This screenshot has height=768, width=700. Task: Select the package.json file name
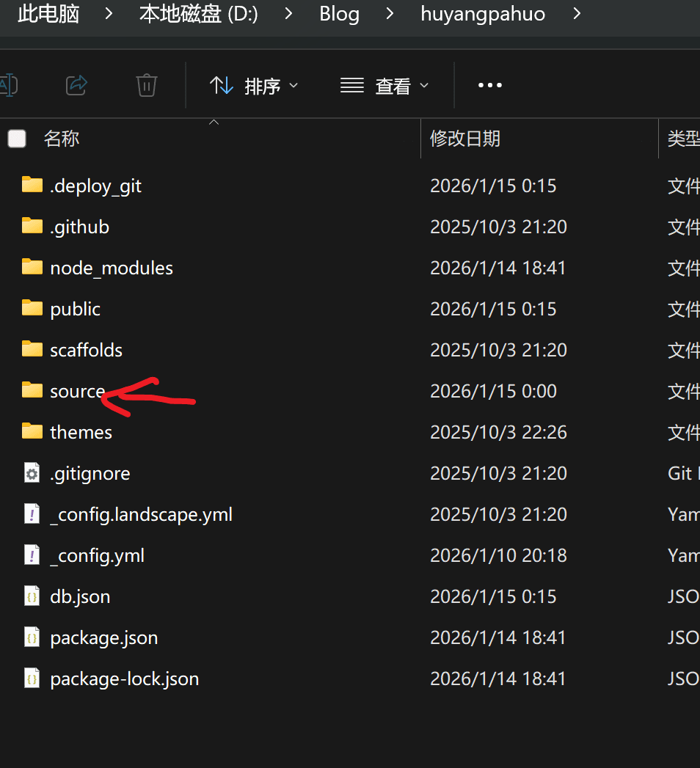[103, 638]
